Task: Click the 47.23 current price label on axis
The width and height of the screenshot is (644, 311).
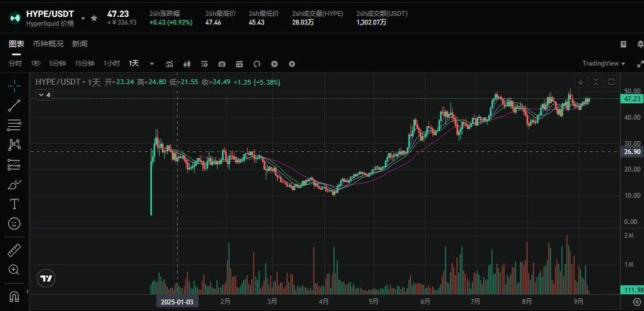Action: click(632, 99)
